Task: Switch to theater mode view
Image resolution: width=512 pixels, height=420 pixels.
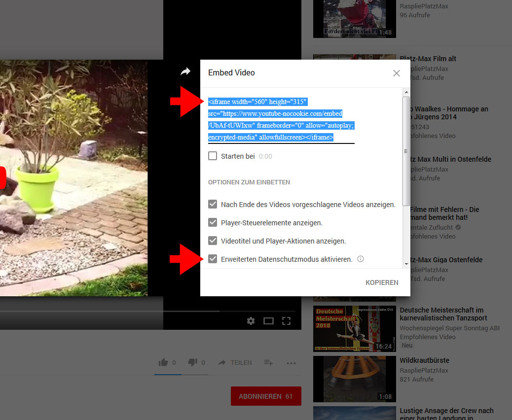Action: coord(268,321)
